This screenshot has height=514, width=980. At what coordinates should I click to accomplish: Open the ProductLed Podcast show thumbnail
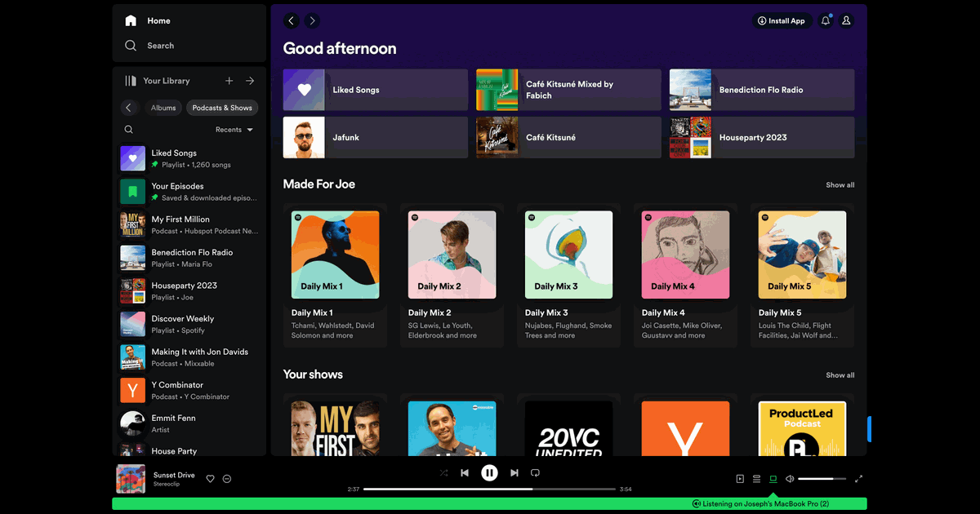pos(802,428)
